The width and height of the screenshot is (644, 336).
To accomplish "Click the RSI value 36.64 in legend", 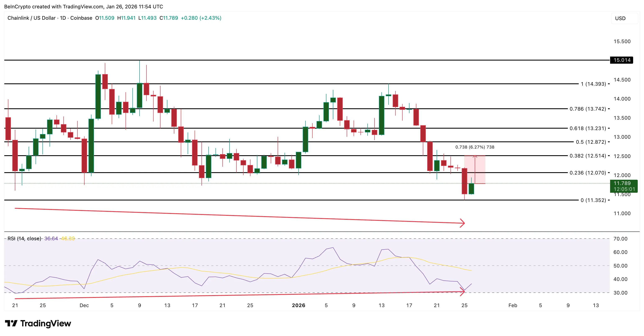I will click(51, 238).
